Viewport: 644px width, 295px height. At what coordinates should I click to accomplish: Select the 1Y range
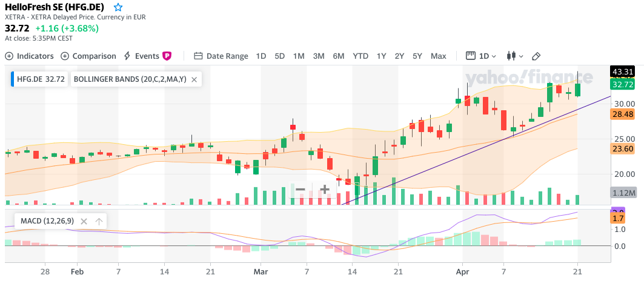point(381,56)
